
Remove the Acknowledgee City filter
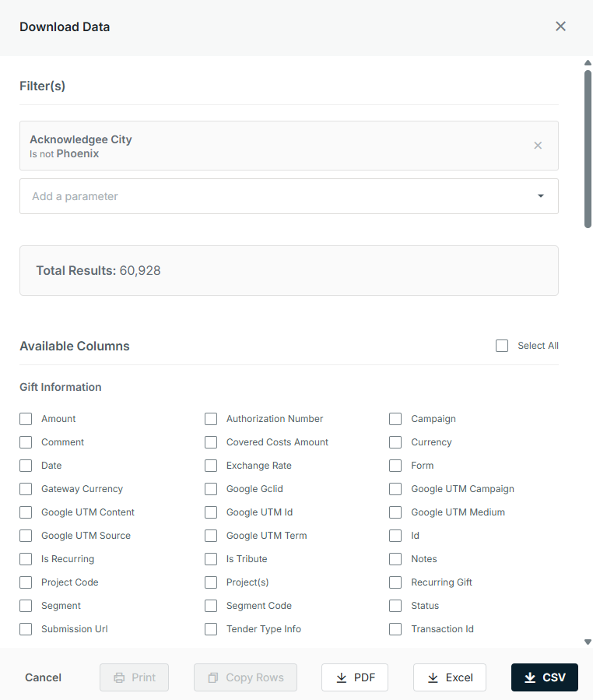click(538, 146)
